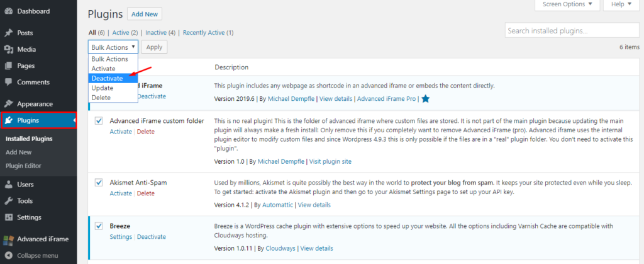Image resolution: width=644 pixels, height=264 pixels.
Task: Click the Dashboard gauge icon
Action: (x=9, y=11)
